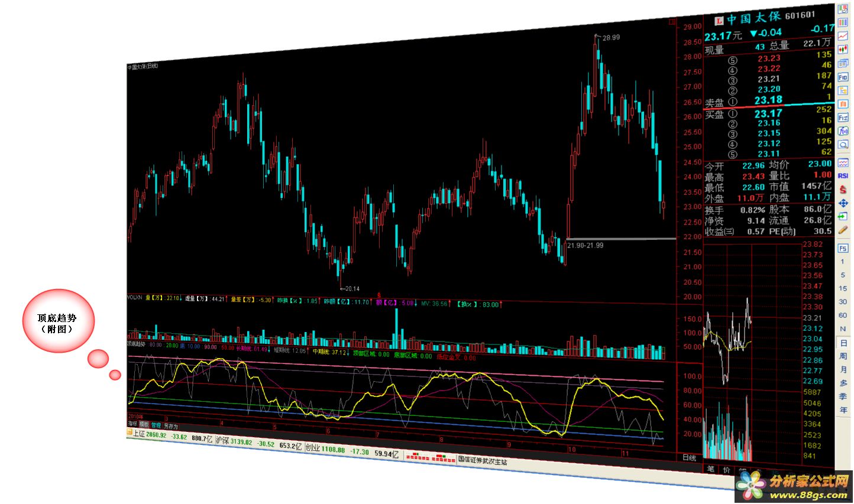Click the 20.14 low price marker
This screenshot has height=504, width=854.
coord(352,289)
